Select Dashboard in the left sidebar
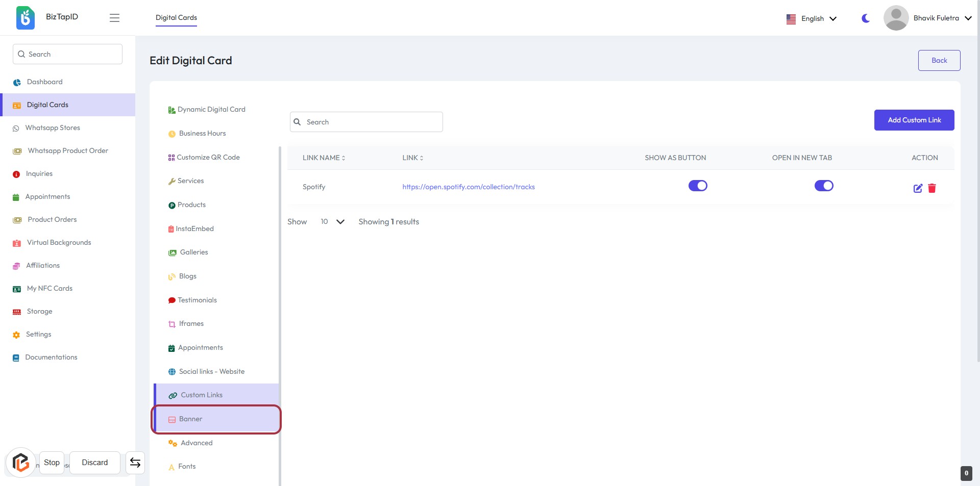The height and width of the screenshot is (486, 980). 44,82
